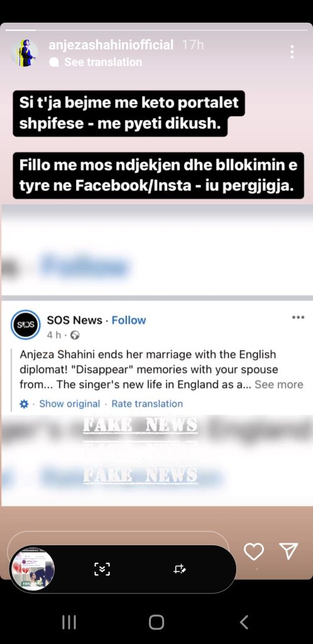Tap See translation under the username
Screen dimensions: 313x644
103,62
